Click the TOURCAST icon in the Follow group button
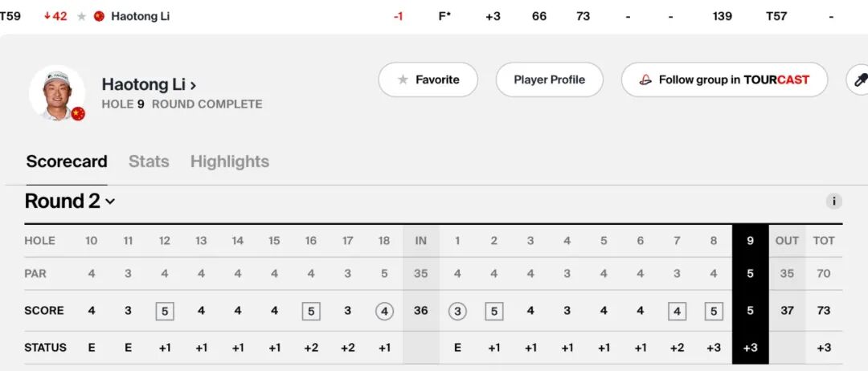Screen dimensions: 868x371 tap(645, 80)
